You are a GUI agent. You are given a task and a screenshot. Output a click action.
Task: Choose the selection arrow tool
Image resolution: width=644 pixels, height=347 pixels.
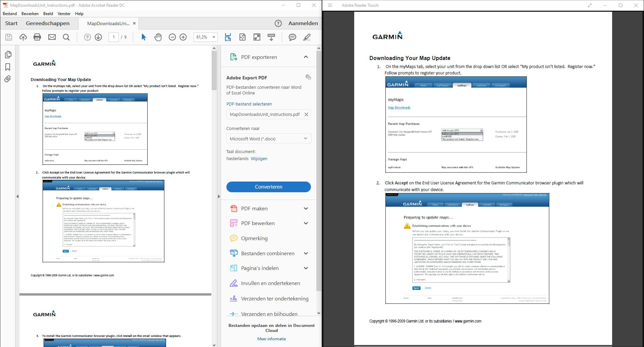pos(144,37)
